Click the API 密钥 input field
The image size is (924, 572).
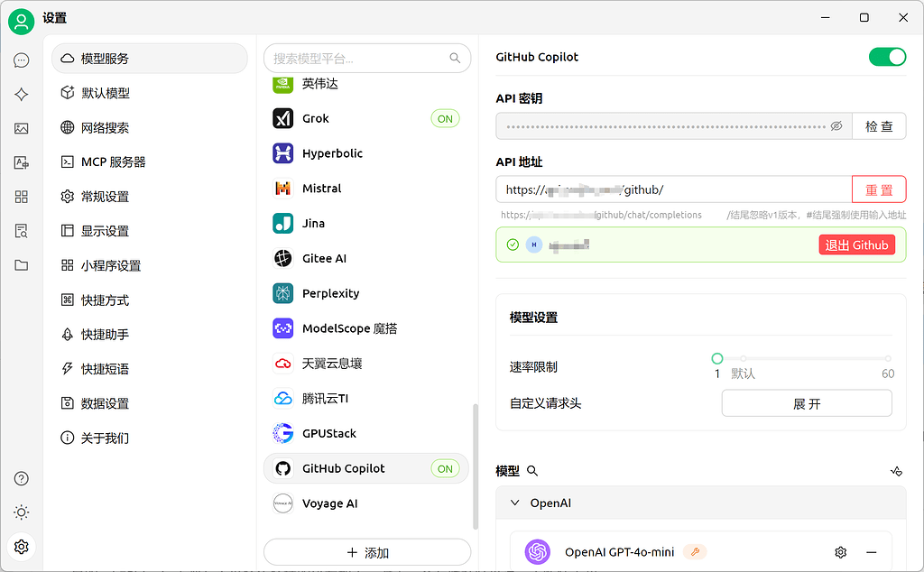pyautogui.click(x=674, y=126)
